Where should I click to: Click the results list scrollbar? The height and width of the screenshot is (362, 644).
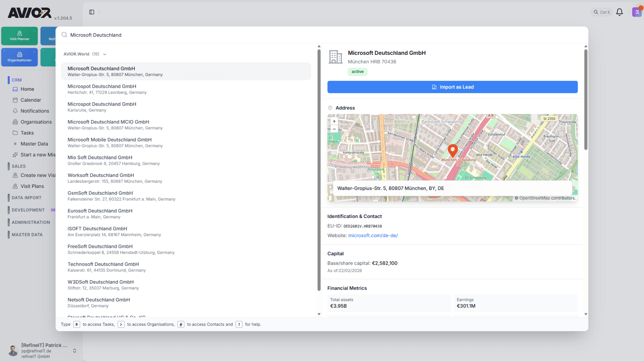tap(319, 170)
